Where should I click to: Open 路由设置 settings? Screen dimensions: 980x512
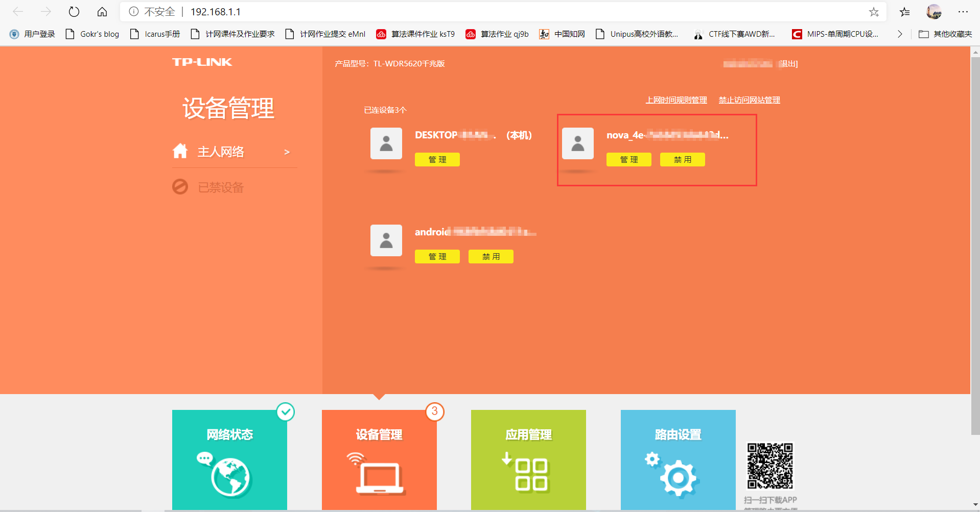677,458
